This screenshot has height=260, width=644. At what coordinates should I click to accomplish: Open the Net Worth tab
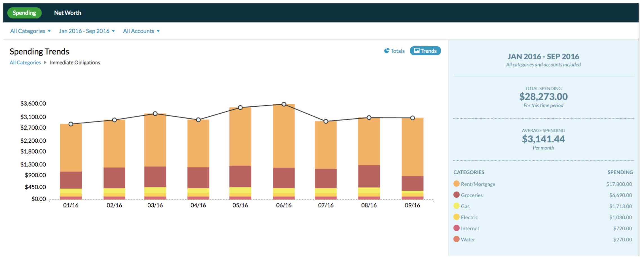coord(68,13)
